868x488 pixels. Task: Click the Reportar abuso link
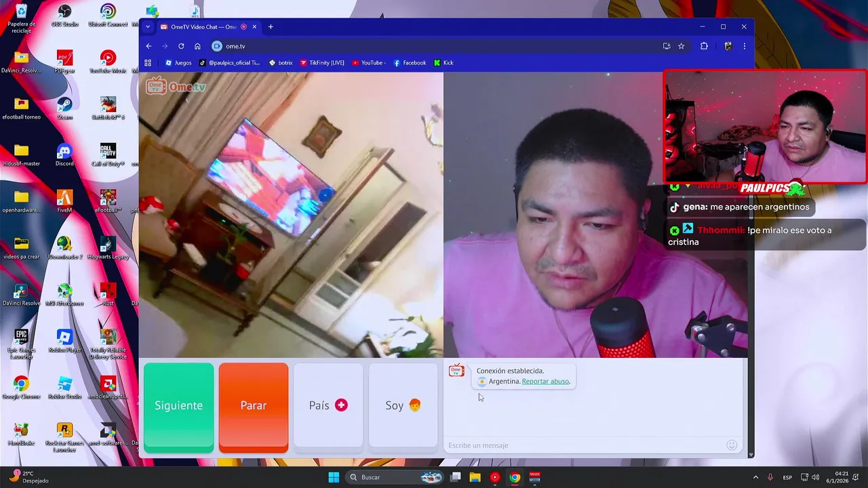tap(546, 382)
